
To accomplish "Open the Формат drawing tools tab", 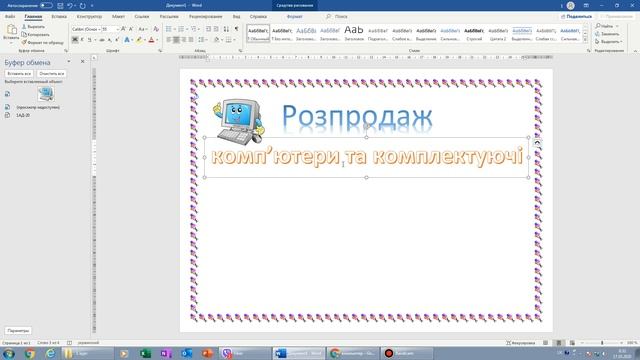I will pos(294,16).
